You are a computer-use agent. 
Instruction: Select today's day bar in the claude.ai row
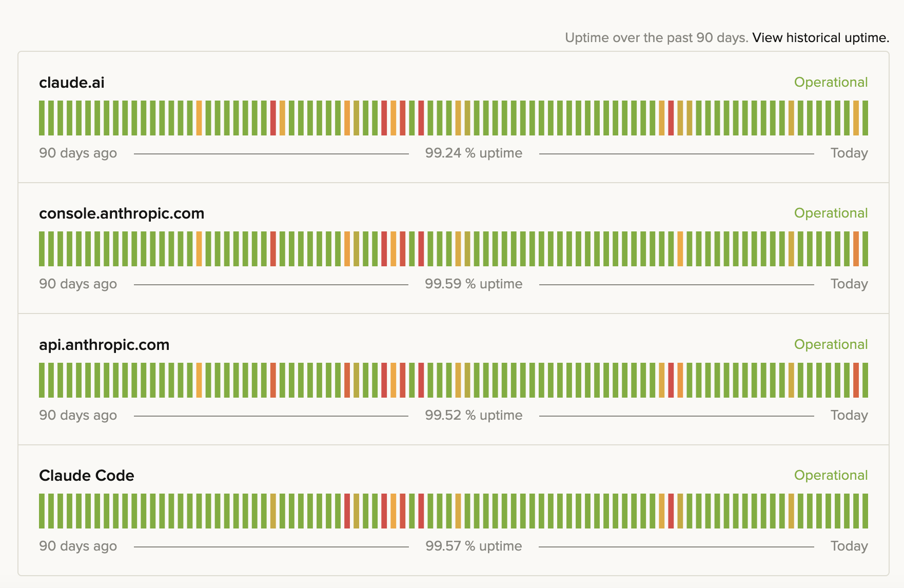coord(865,118)
